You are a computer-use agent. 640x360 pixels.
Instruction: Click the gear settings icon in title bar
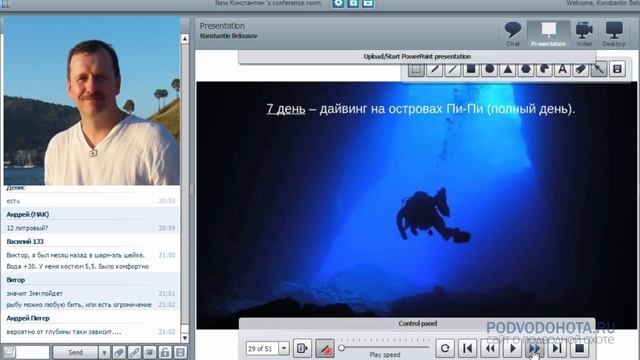(x=338, y=3)
